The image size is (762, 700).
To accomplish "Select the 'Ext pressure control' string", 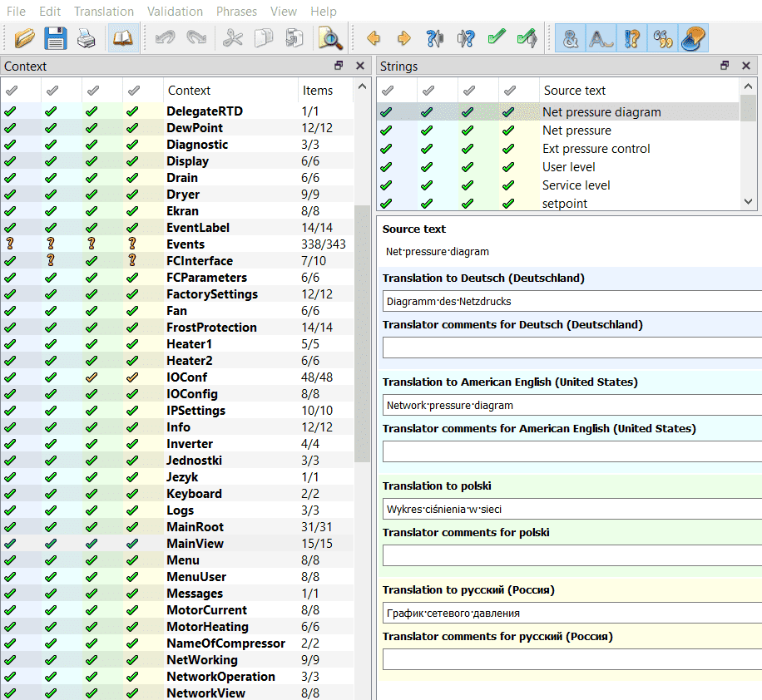I will tap(558, 149).
